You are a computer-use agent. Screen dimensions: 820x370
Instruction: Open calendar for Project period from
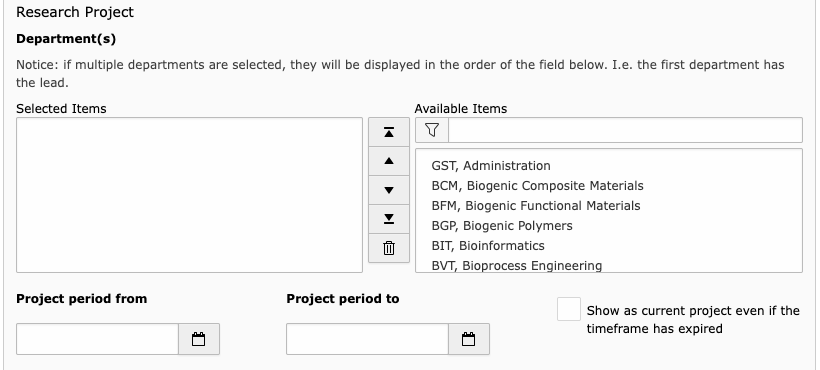[199, 339]
